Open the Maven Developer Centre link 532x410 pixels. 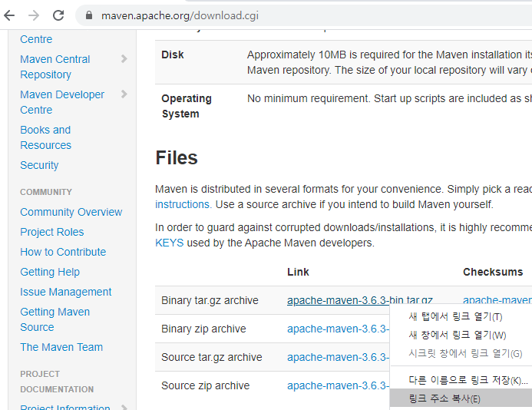coord(62,102)
